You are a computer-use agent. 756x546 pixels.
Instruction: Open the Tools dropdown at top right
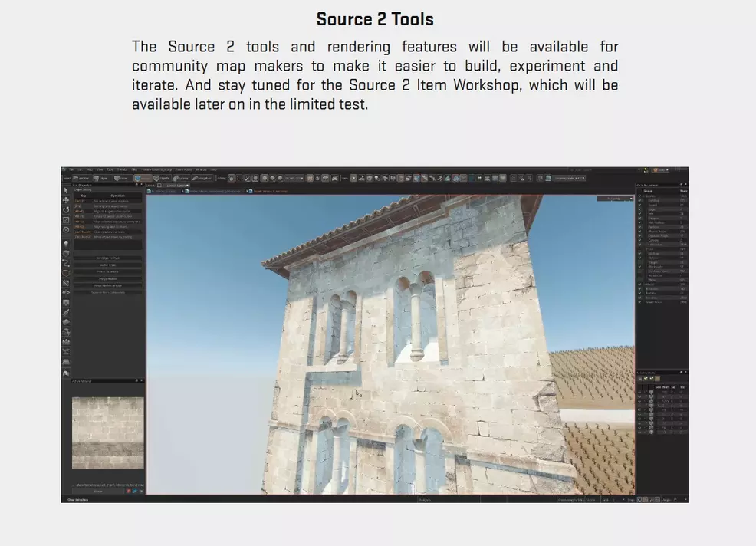point(660,170)
